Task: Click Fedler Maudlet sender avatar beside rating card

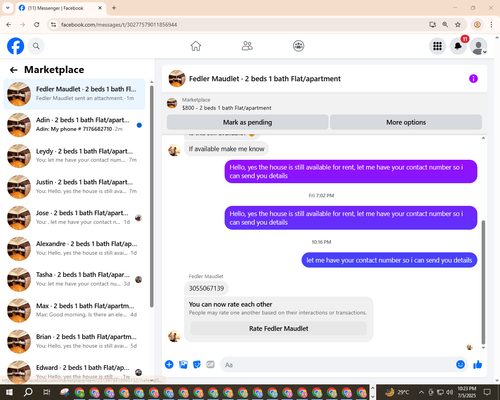Action: pos(174,336)
